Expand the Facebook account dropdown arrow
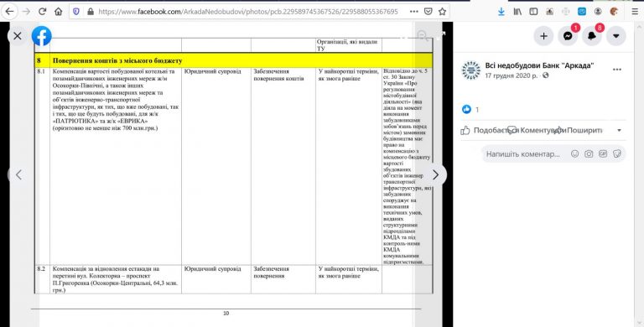 click(615, 36)
